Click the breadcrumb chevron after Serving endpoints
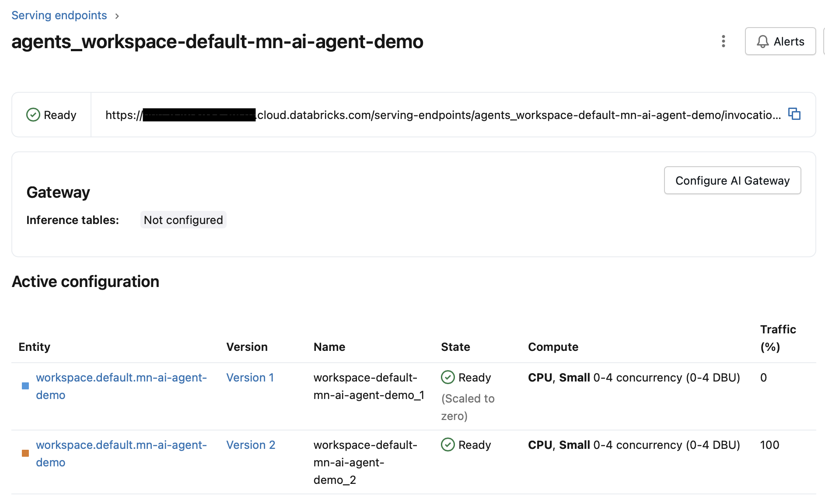This screenshot has height=504, width=825. click(117, 16)
